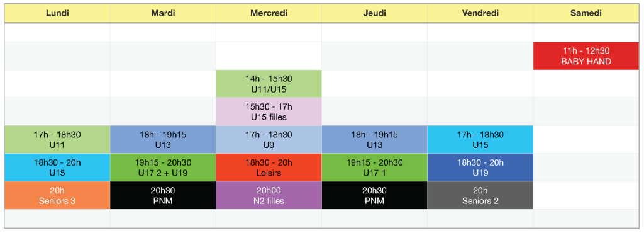This screenshot has width=644, height=233.
Task: Select the Lundi column header
Action: coord(57,13)
